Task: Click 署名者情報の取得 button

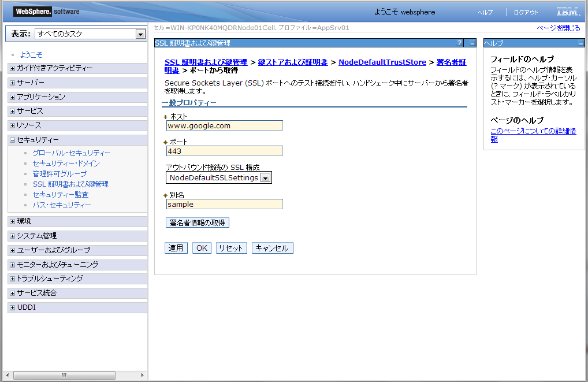Action: (x=197, y=223)
